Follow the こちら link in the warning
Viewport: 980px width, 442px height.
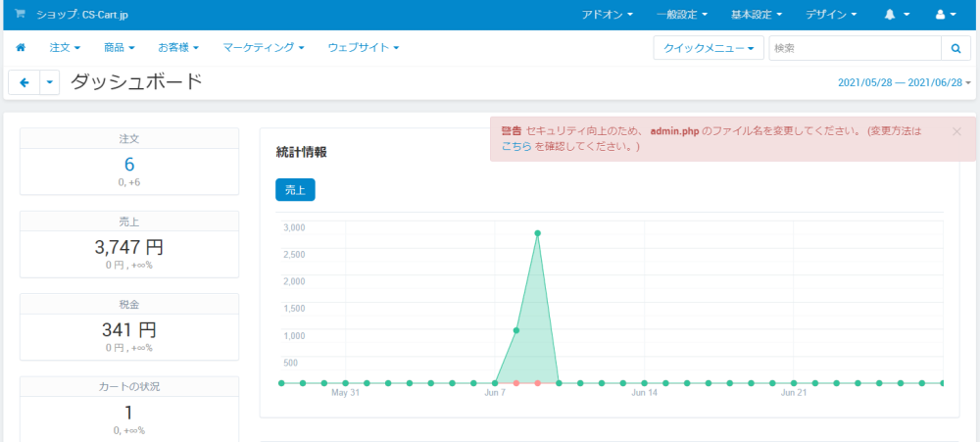(516, 146)
